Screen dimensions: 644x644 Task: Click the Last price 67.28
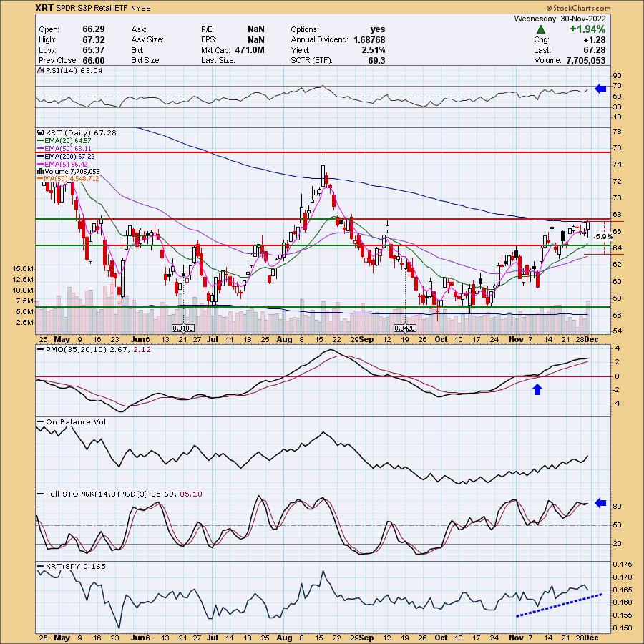click(x=595, y=49)
